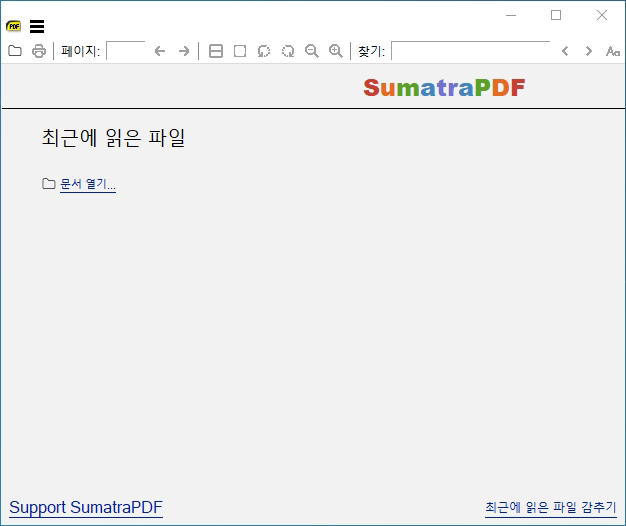Click the 찾기 search input field
The width and height of the screenshot is (626, 526).
tap(471, 51)
